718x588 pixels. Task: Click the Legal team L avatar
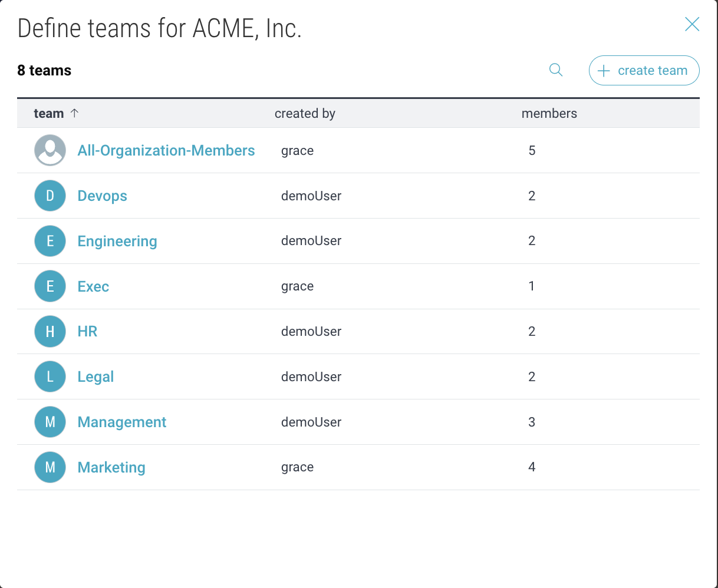point(50,376)
